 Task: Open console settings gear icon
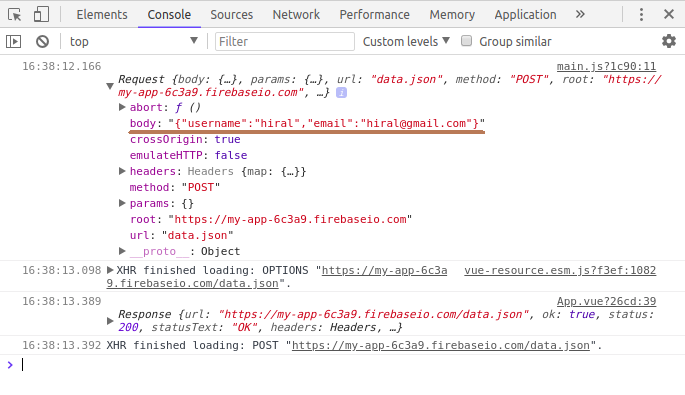click(669, 42)
